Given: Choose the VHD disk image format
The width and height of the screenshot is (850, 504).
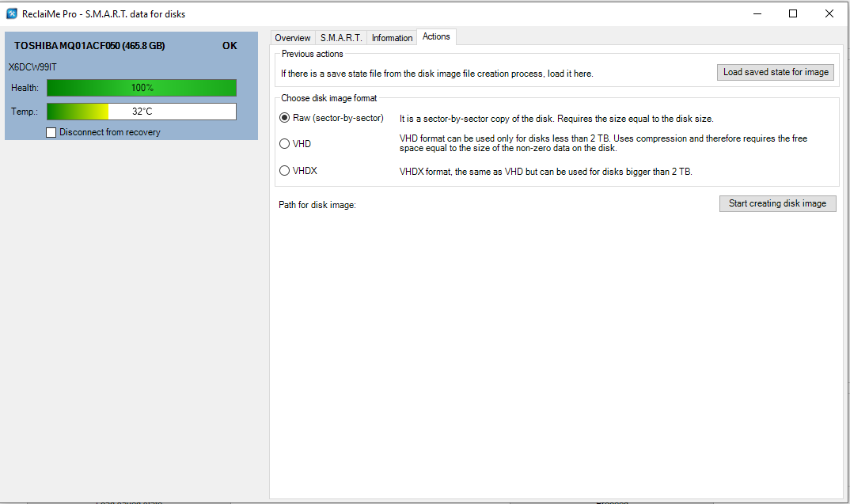Looking at the screenshot, I should coord(295,144).
